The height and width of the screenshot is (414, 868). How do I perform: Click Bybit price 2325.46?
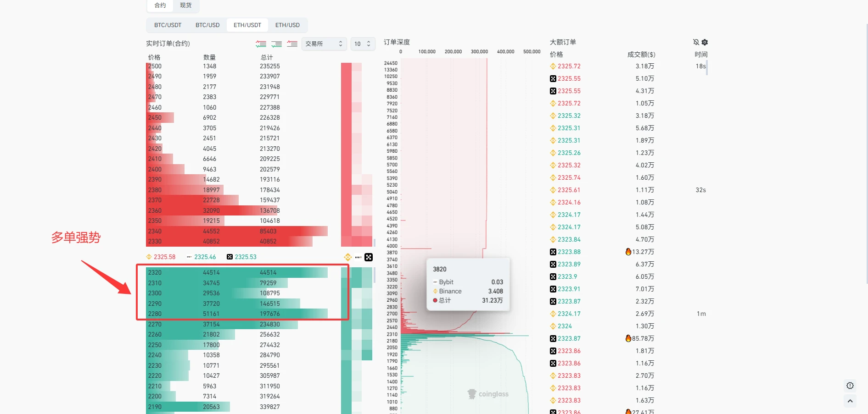coord(205,257)
